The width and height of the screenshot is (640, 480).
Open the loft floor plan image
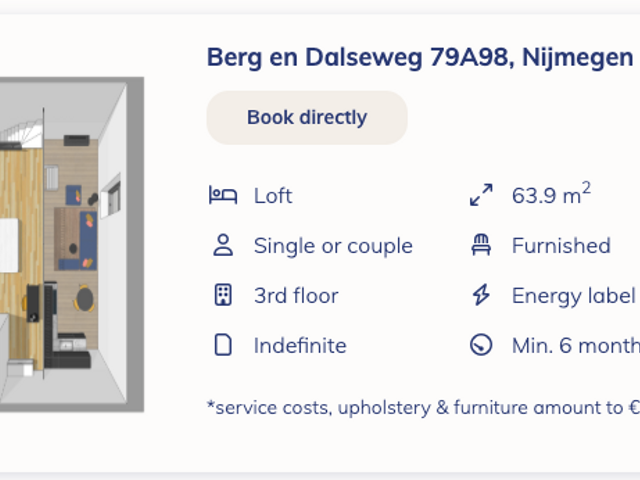(x=72, y=245)
